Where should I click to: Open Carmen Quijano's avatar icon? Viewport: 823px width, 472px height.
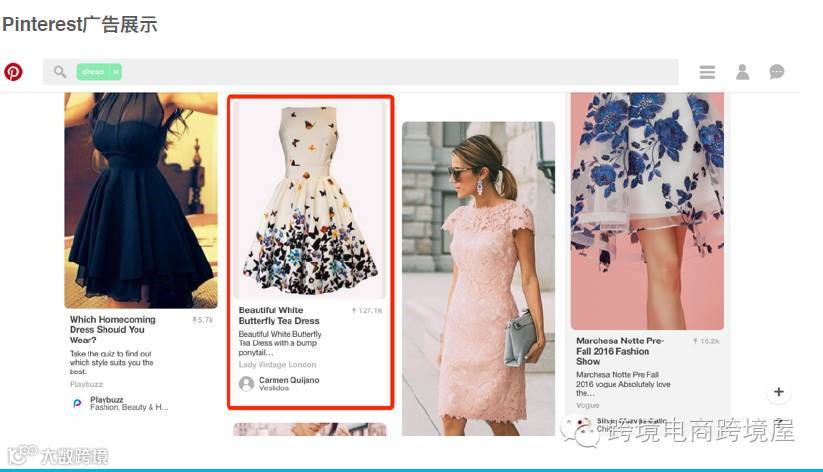click(246, 384)
